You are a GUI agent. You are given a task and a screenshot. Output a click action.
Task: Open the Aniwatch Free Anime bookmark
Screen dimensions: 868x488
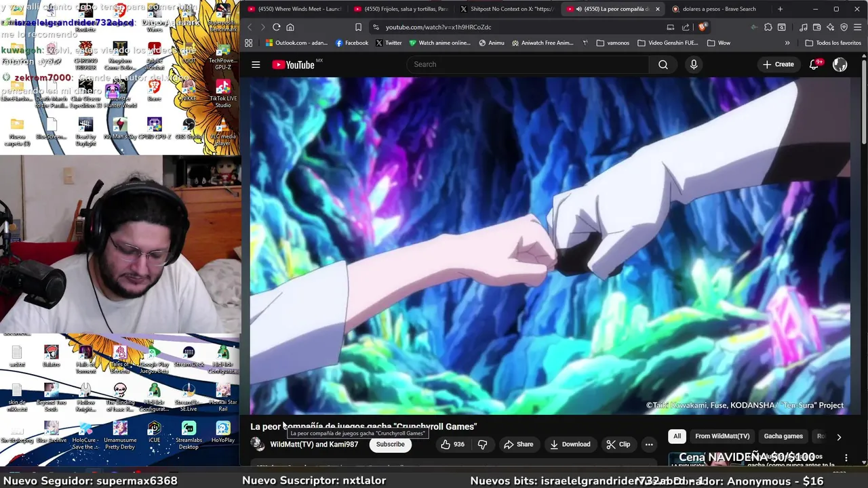542,43
